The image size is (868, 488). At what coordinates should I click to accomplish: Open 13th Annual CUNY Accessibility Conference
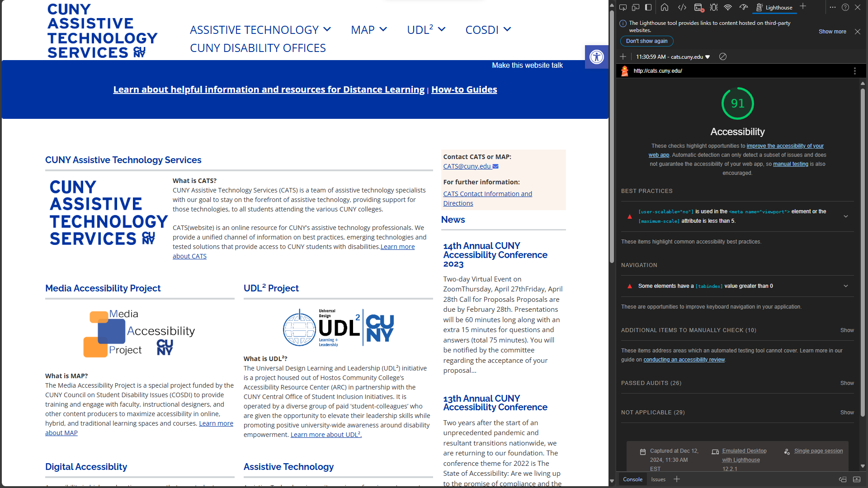(495, 403)
